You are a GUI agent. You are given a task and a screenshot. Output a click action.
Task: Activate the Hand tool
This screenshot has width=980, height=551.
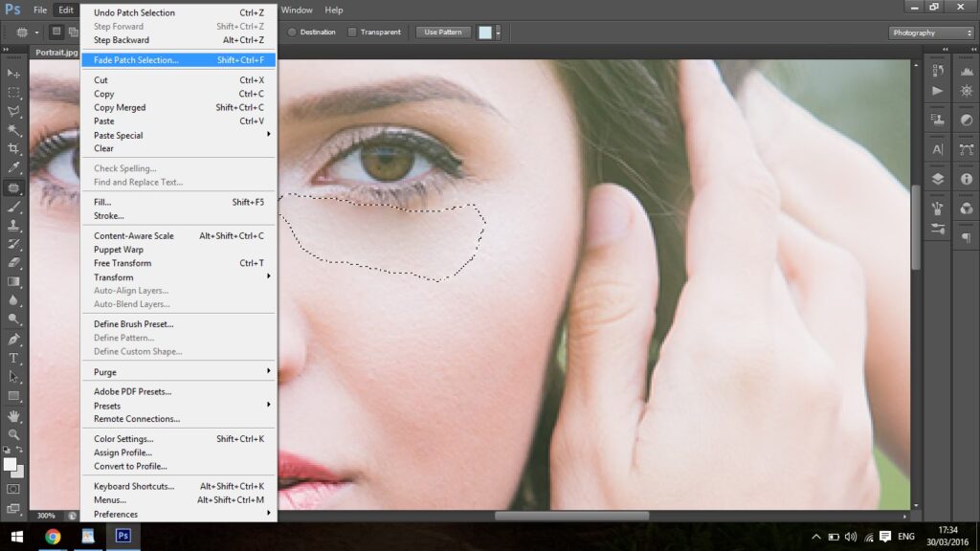coord(13,415)
